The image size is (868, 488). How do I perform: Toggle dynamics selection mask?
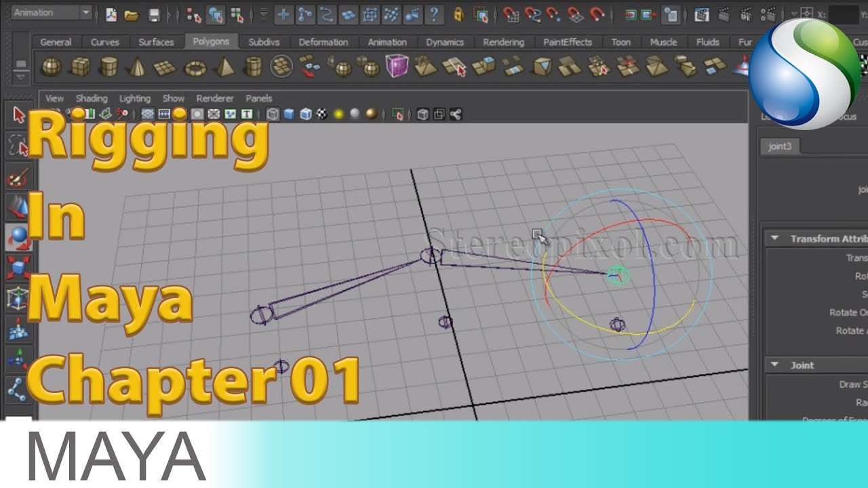pyautogui.click(x=391, y=14)
